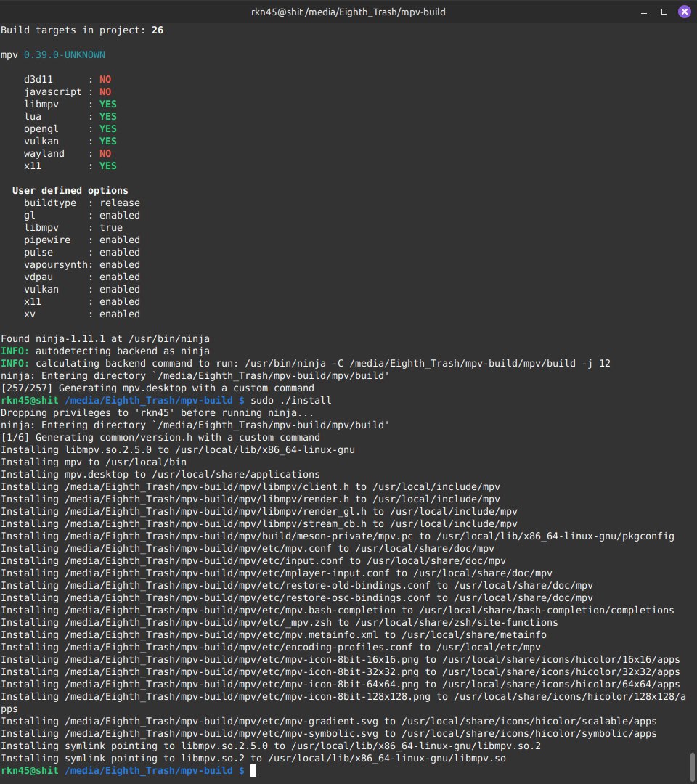Click the line installing "encoding-profiles.conf"
Image resolution: width=697 pixels, height=784 pixels.
tap(271, 647)
